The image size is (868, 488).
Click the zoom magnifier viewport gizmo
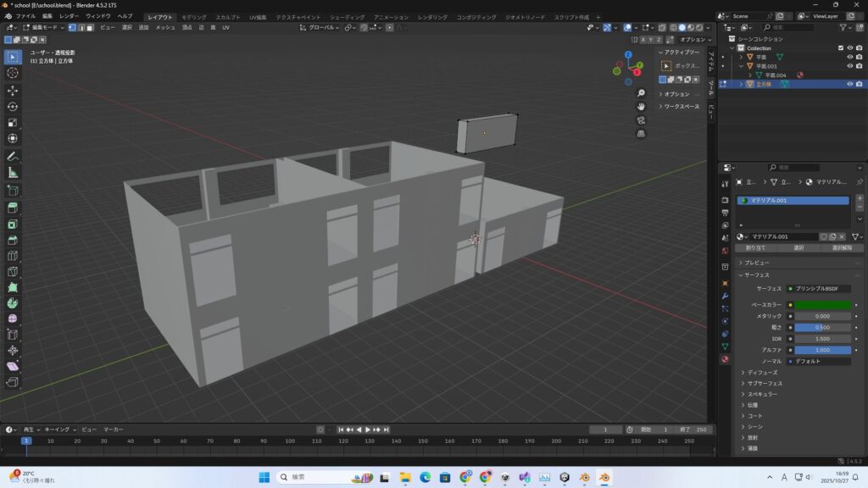642,93
